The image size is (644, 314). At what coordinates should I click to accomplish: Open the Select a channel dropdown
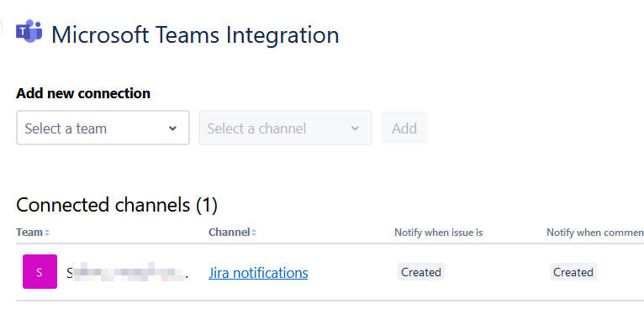[x=286, y=128]
